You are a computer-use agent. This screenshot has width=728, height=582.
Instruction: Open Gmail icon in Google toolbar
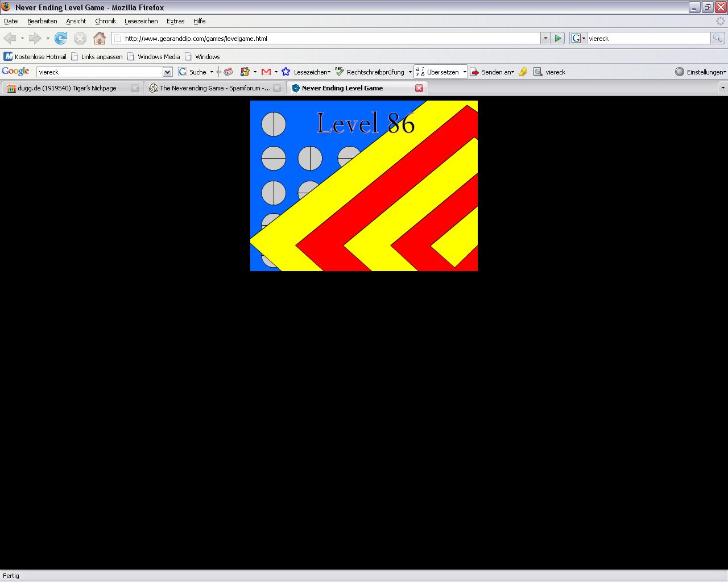pyautogui.click(x=266, y=72)
